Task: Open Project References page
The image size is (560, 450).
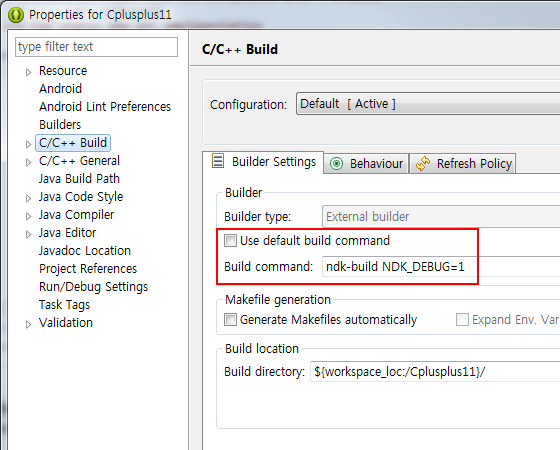Action: point(88,269)
